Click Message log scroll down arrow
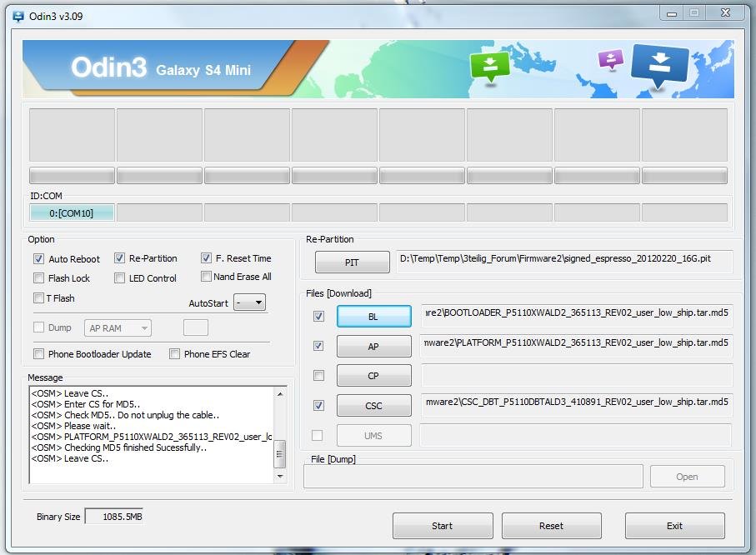Viewport: 756px width, 555px height. tap(279, 476)
